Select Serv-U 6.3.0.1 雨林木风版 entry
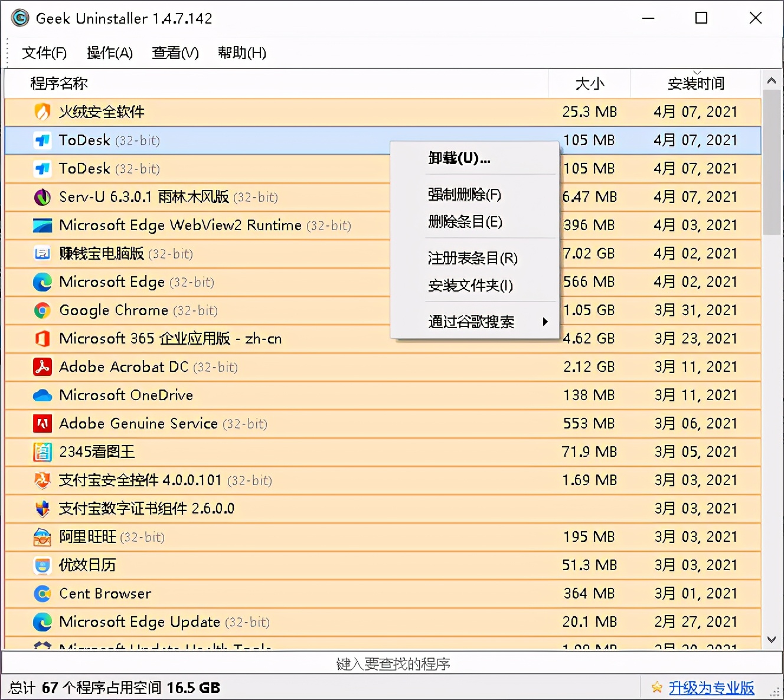 click(x=168, y=197)
